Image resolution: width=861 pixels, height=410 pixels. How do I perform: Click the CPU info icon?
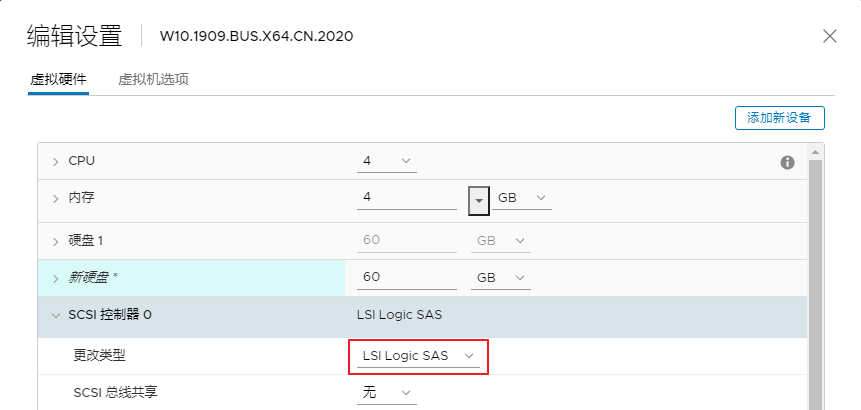pos(787,162)
